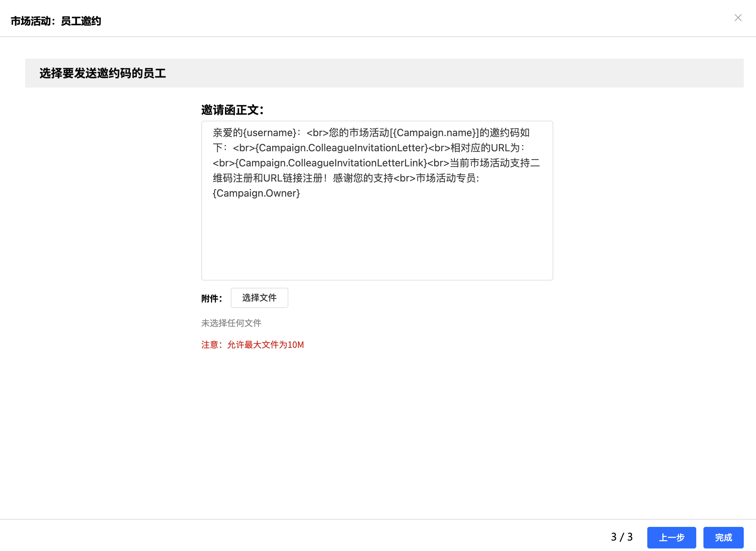Close the 员工邀约 dialog with X

738,18
